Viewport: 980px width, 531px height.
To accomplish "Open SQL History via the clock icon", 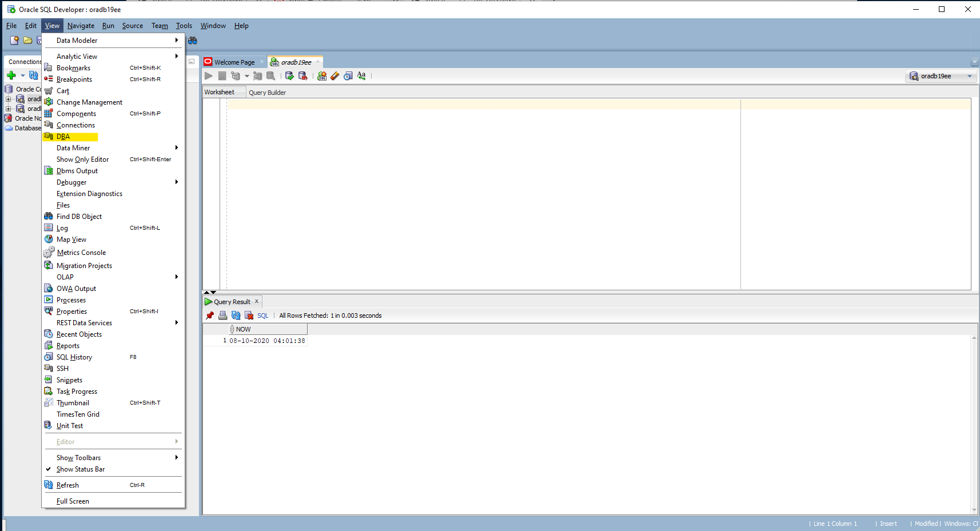I will tap(348, 76).
